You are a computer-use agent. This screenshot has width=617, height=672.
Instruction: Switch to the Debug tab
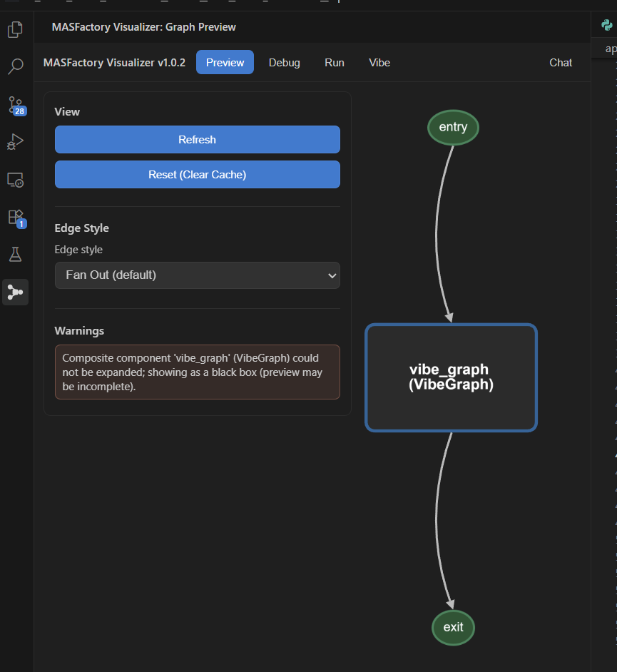[x=284, y=63]
